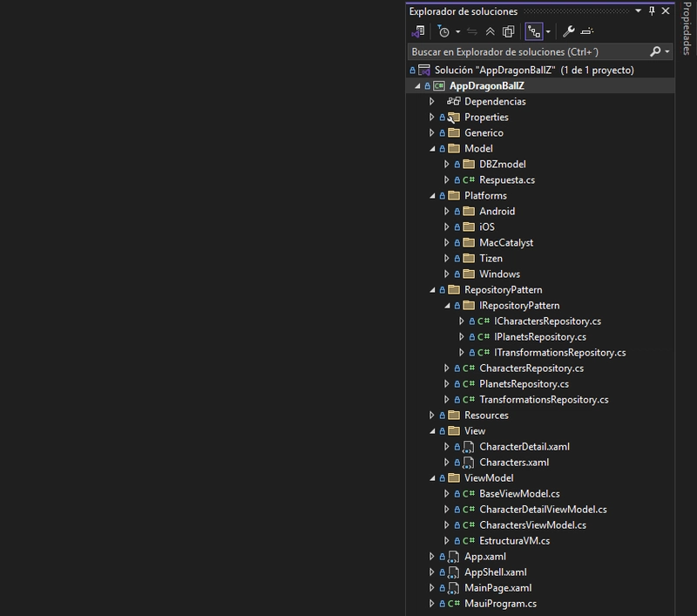The image size is (697, 616).
Task: Select the AppShell.xaml file
Action: (495, 572)
